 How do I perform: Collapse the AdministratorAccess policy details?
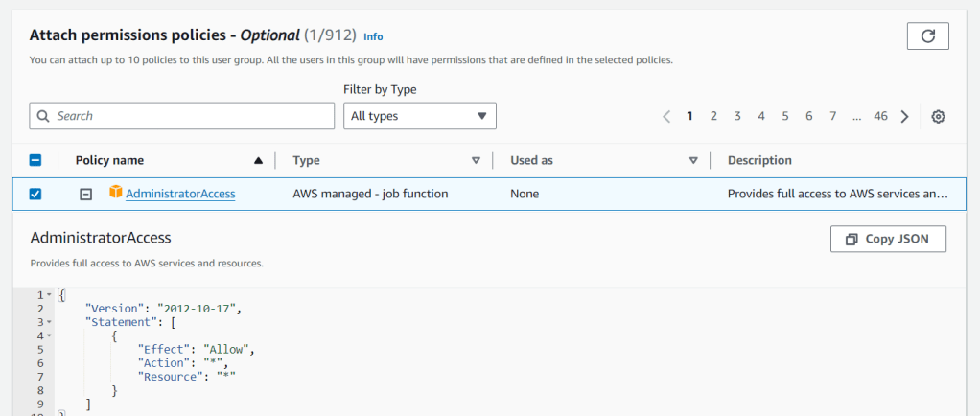[85, 195]
